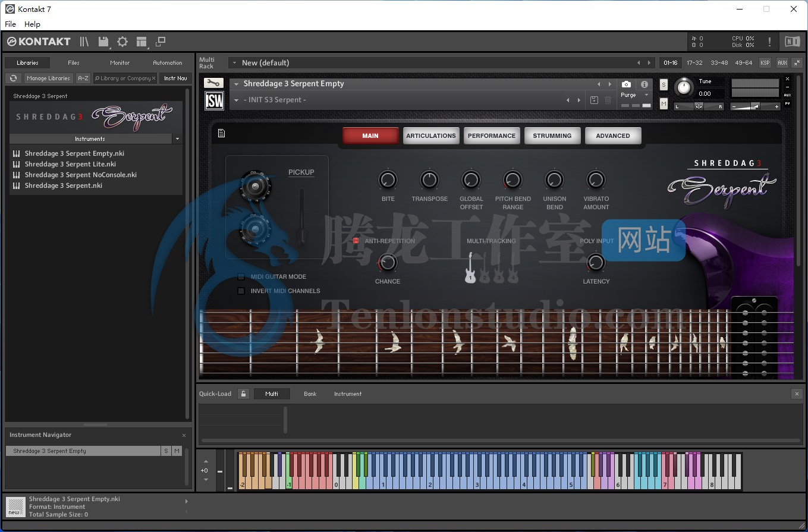Open the workspace layout icon

pyautogui.click(x=142, y=42)
